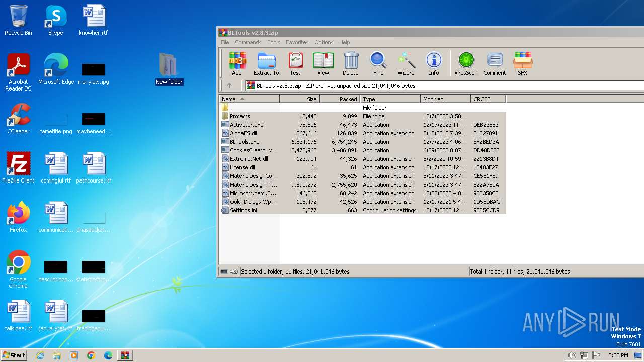Screen dimensions: 644x362
Task: Open the Favorites menu
Action: point(297,42)
